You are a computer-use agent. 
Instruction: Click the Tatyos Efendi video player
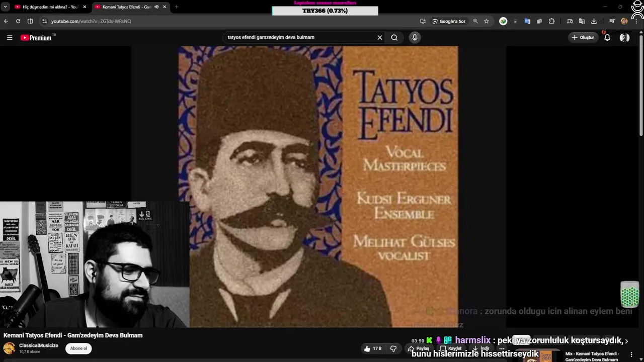point(318,187)
